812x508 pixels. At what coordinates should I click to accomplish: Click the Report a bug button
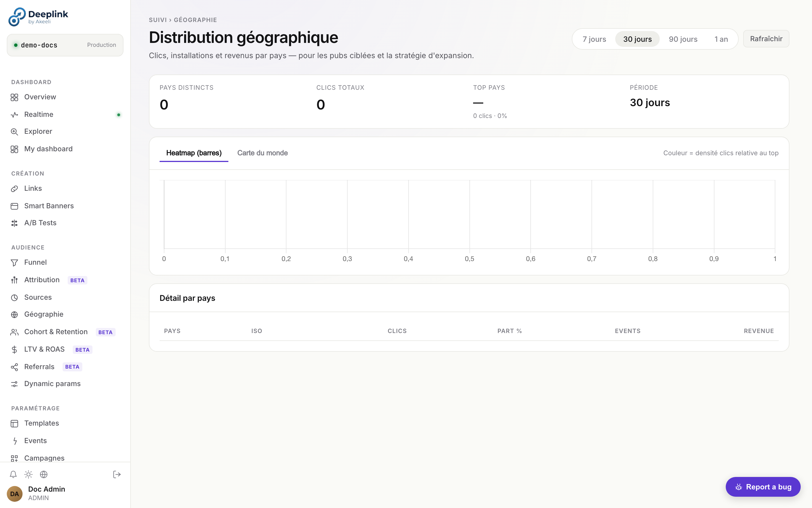coord(763,487)
